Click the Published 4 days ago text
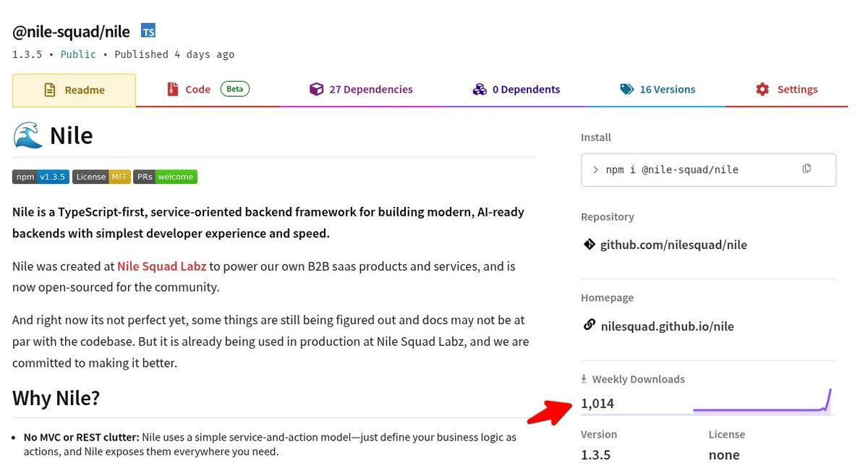The image size is (868, 466). point(174,54)
